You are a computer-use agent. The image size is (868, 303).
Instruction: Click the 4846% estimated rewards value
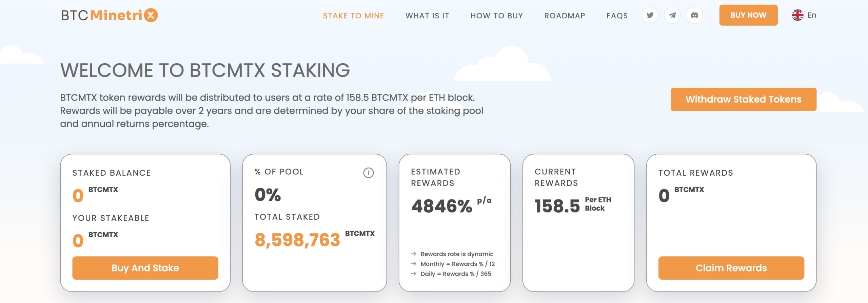(442, 206)
